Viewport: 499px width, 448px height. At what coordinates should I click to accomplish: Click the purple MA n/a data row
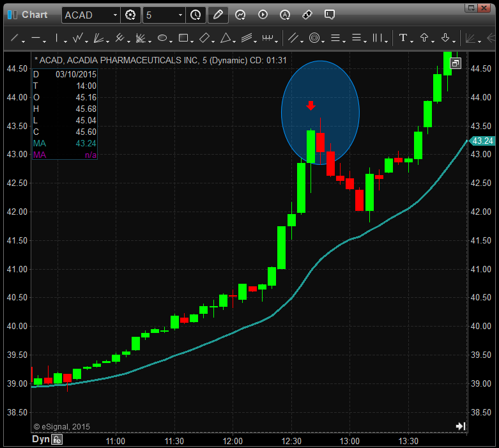(65, 155)
